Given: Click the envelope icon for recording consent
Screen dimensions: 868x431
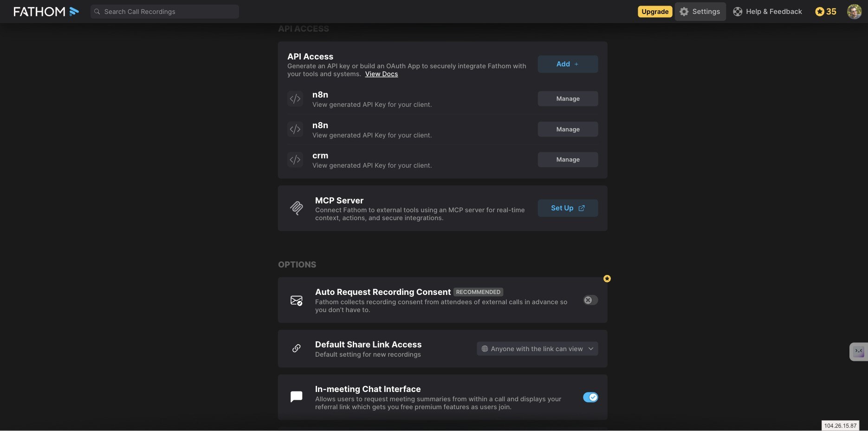Looking at the screenshot, I should tap(297, 300).
